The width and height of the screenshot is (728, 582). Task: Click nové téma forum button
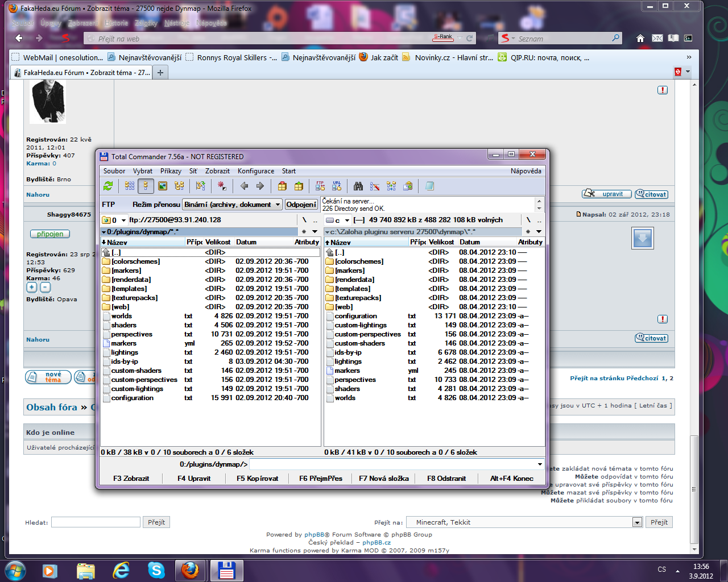tap(48, 377)
